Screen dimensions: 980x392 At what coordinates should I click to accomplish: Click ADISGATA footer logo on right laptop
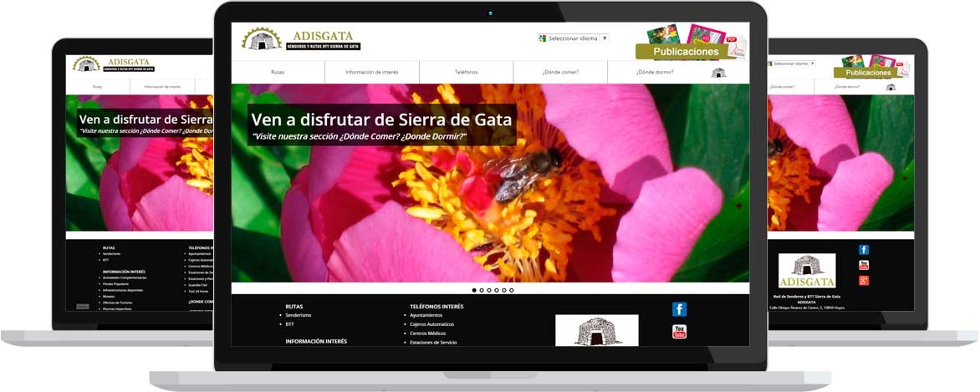click(x=807, y=271)
